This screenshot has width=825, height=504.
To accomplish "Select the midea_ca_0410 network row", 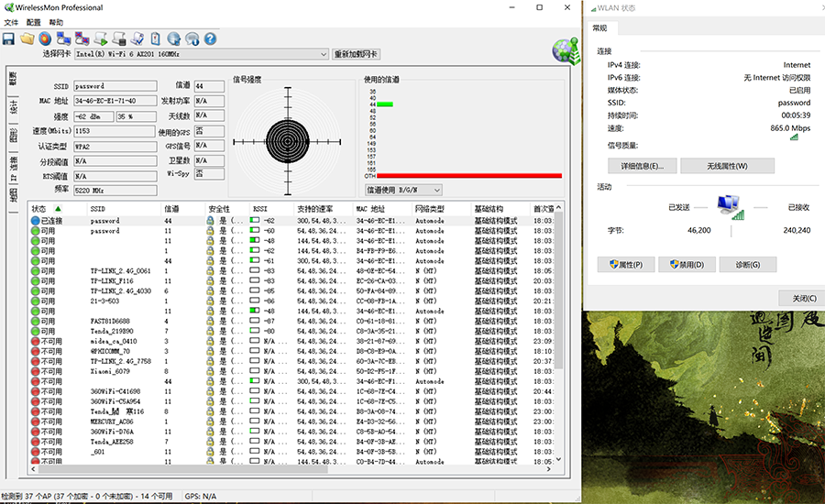I will click(x=291, y=341).
